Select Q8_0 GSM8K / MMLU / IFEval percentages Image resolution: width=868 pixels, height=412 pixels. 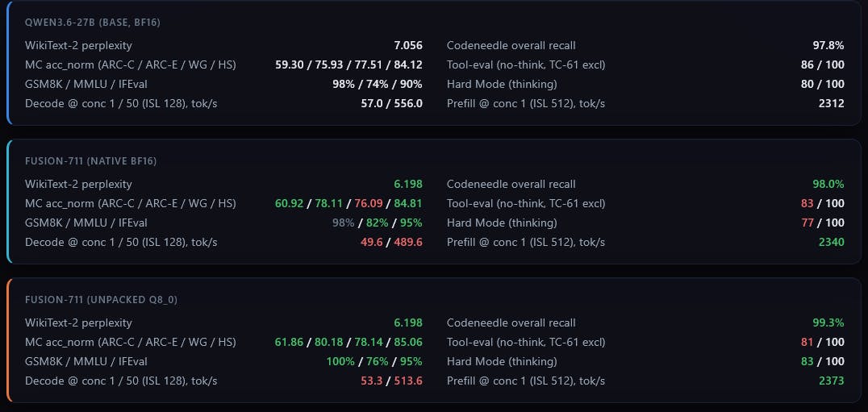click(374, 362)
